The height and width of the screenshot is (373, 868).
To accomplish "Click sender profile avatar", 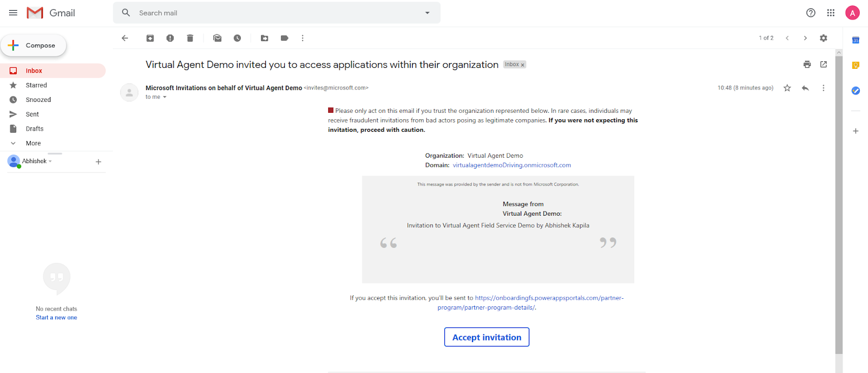I will pyautogui.click(x=129, y=93).
